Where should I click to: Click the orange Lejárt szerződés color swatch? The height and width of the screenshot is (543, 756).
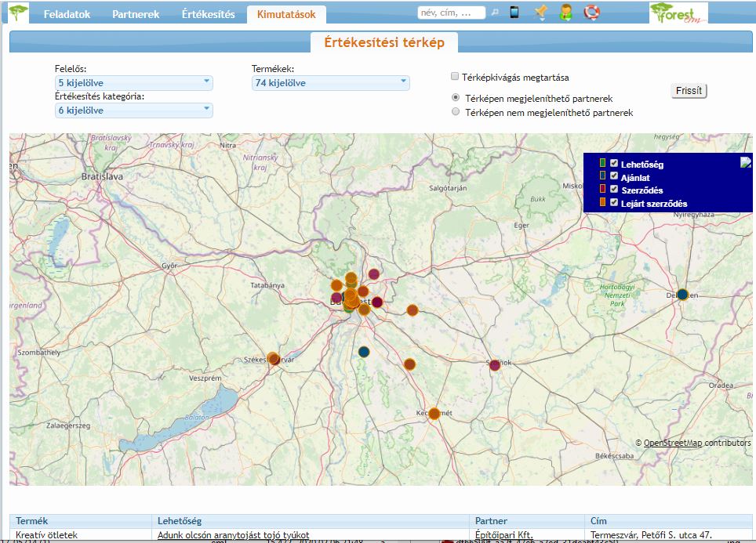pyautogui.click(x=603, y=202)
